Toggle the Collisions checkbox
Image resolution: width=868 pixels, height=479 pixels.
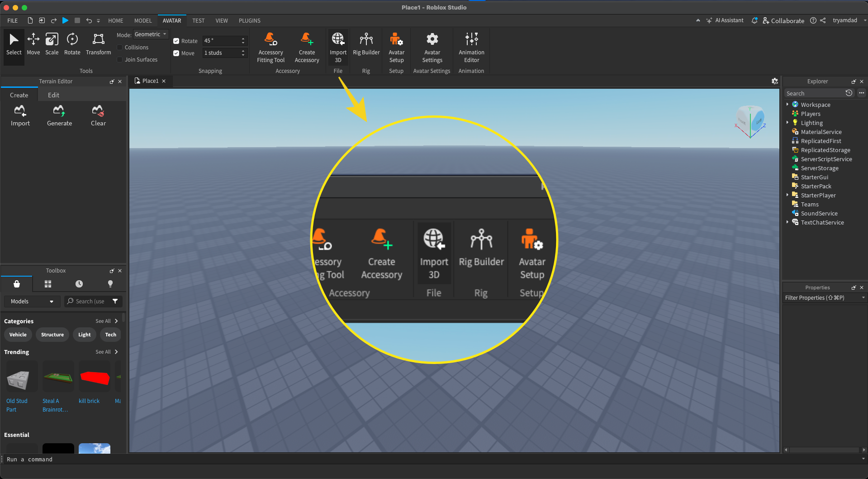click(x=120, y=47)
